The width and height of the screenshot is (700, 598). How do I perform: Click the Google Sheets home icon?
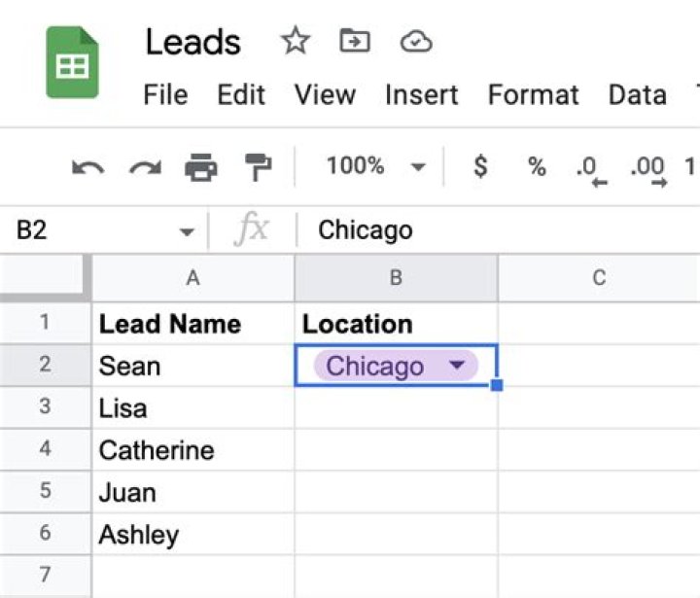tap(72, 62)
